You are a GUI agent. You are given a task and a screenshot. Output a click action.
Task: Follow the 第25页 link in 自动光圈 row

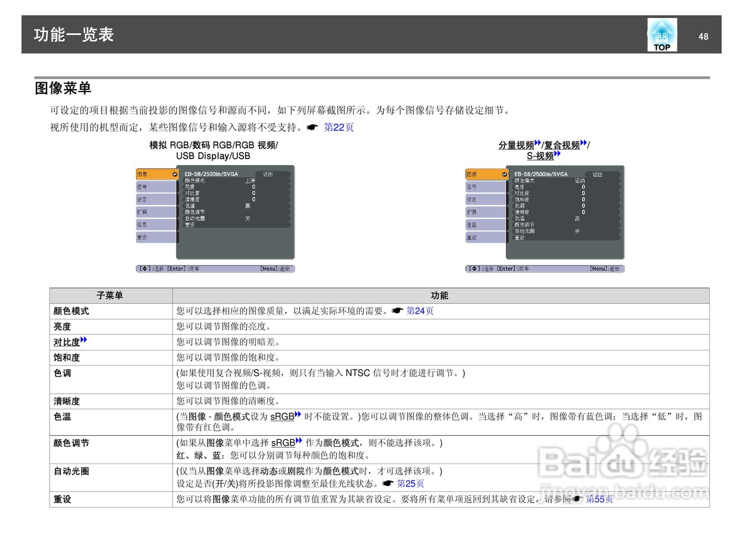point(410,484)
